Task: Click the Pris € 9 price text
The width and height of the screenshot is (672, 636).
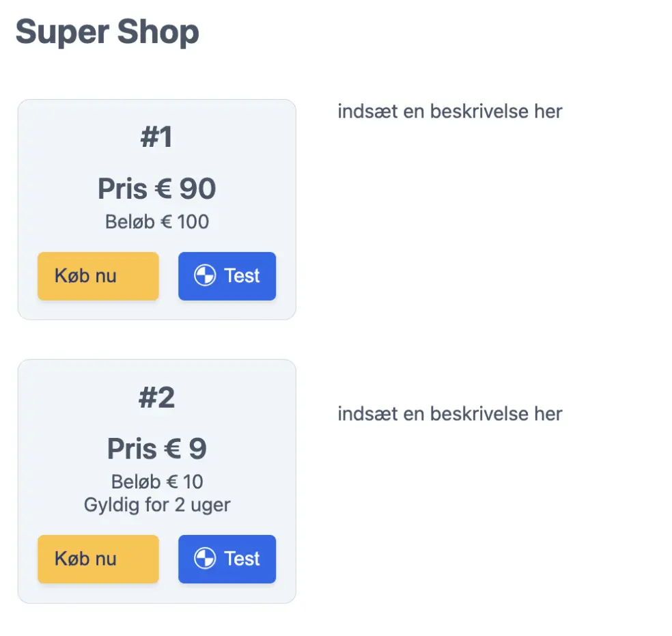Action: (x=156, y=448)
